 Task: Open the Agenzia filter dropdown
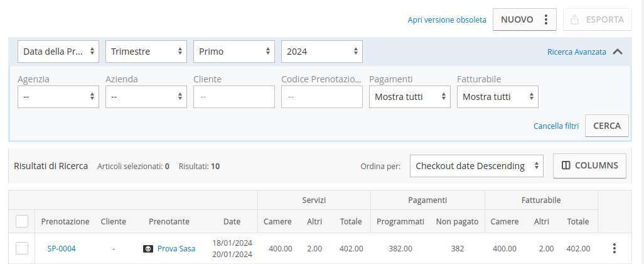58,97
